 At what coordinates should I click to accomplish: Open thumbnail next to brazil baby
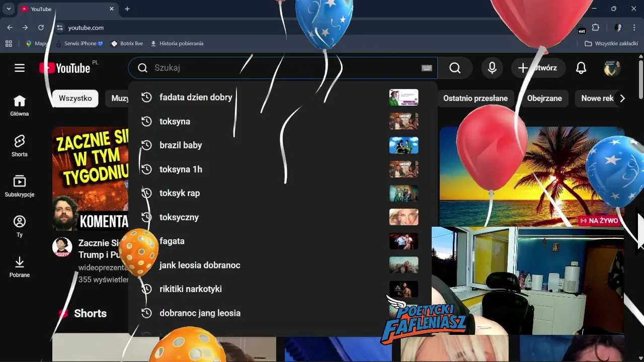click(x=404, y=145)
